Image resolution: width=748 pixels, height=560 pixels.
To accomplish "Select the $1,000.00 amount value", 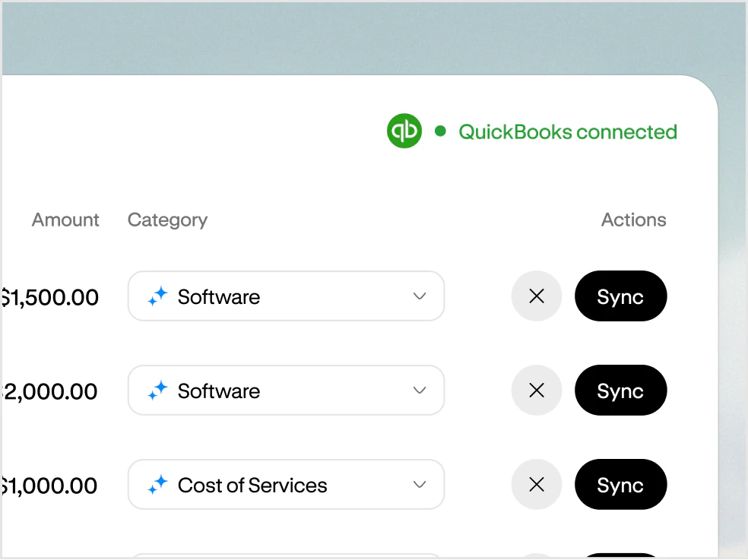I will pyautogui.click(x=49, y=486).
